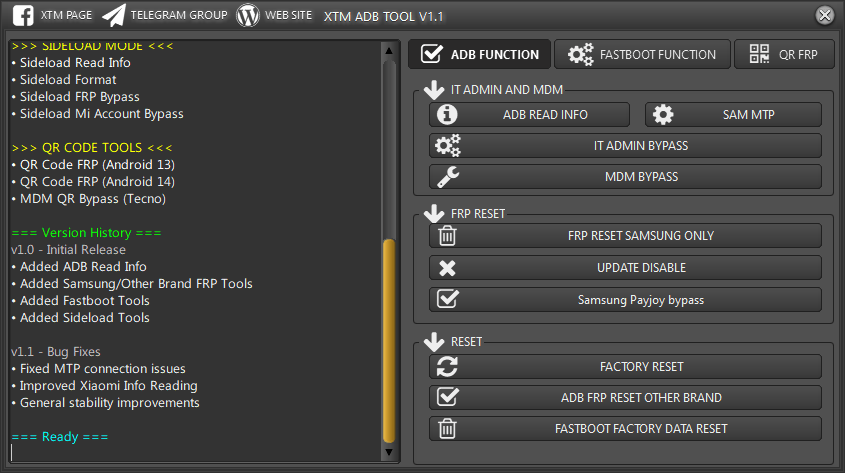Click 'v1.0 - Initial Release' line
This screenshot has height=473, width=845.
pyautogui.click(x=68, y=250)
